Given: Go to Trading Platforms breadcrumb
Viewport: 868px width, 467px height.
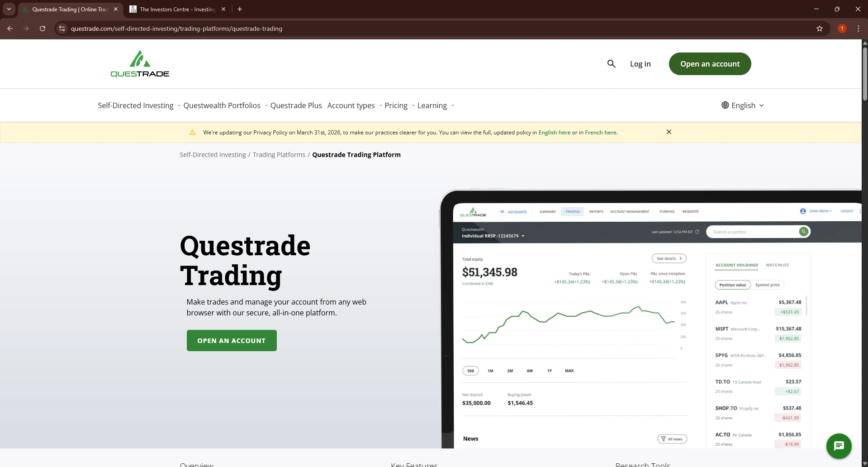Looking at the screenshot, I should pos(279,155).
